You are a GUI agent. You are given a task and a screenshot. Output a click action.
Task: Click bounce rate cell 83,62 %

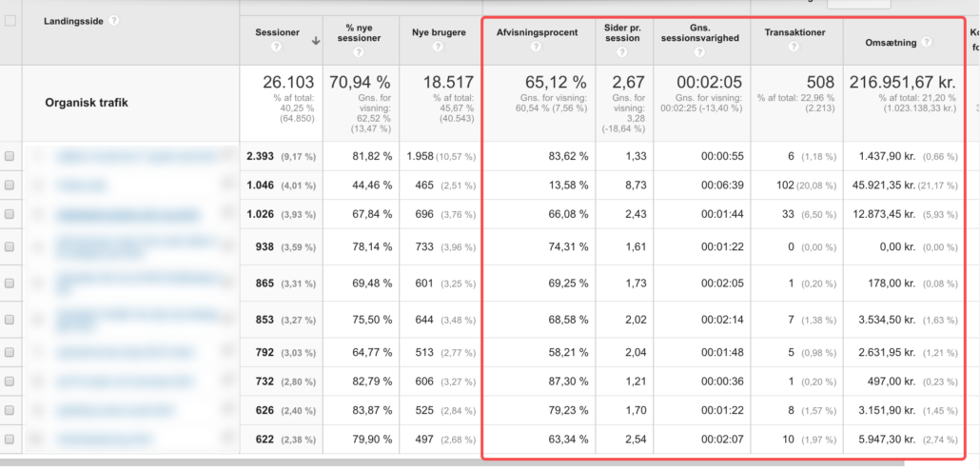pyautogui.click(x=569, y=157)
